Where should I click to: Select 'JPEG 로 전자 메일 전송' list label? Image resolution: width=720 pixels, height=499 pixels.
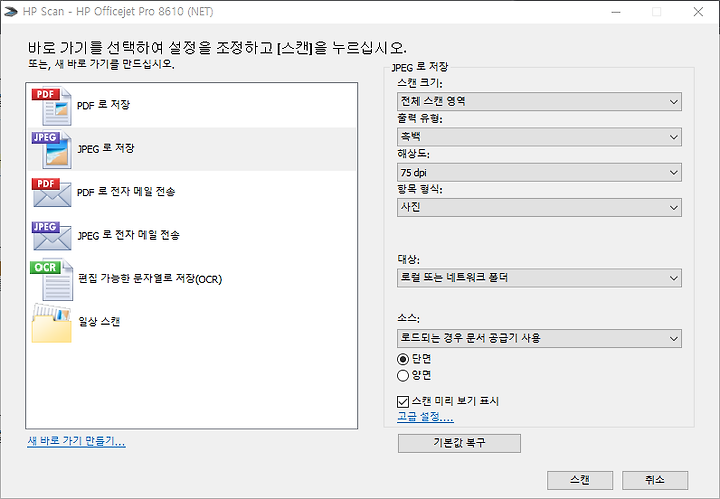coord(128,235)
